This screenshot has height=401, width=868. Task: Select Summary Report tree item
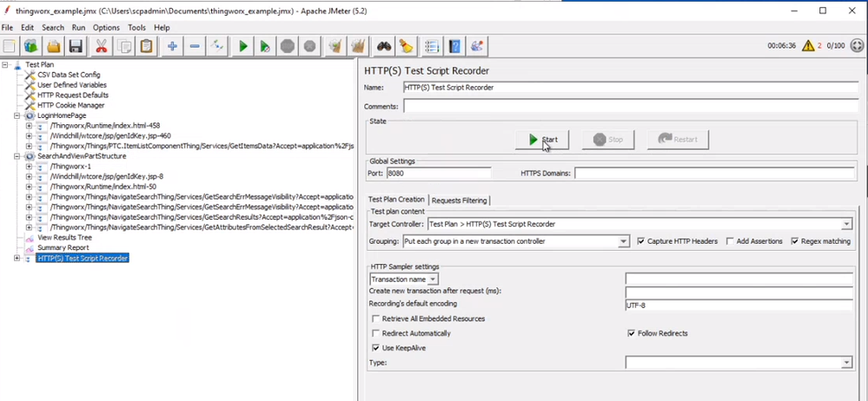point(63,247)
